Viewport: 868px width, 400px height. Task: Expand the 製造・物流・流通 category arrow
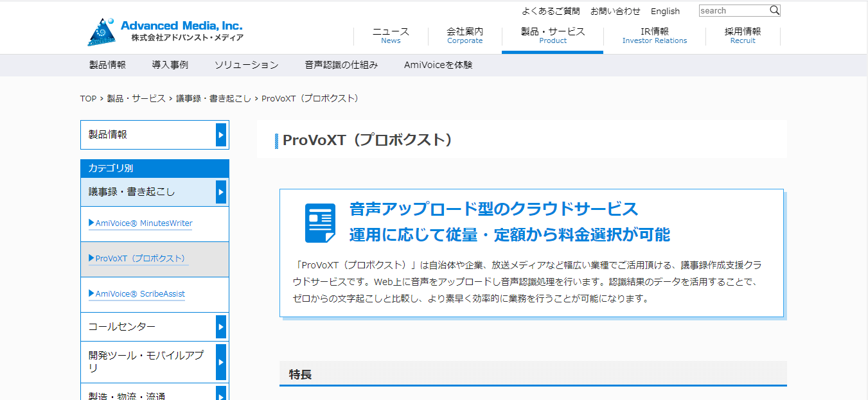point(221,393)
